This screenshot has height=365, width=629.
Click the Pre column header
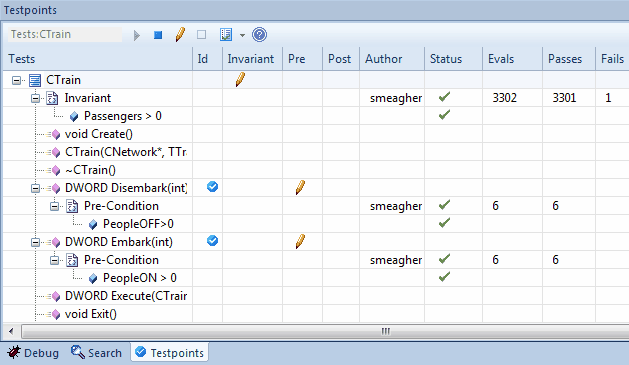click(302, 59)
